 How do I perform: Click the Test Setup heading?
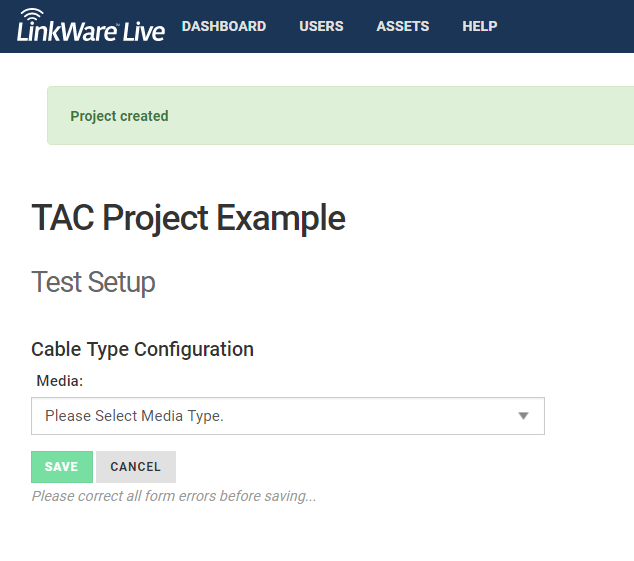coord(93,282)
